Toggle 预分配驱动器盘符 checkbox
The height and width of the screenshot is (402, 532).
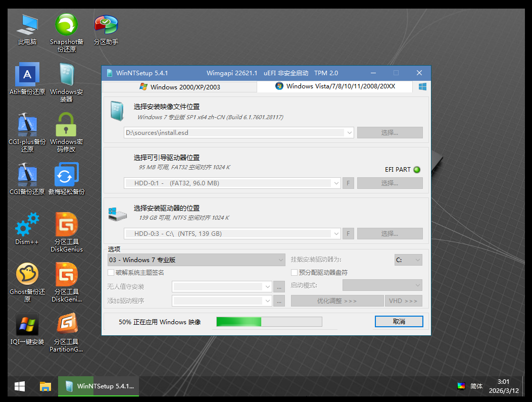click(295, 272)
